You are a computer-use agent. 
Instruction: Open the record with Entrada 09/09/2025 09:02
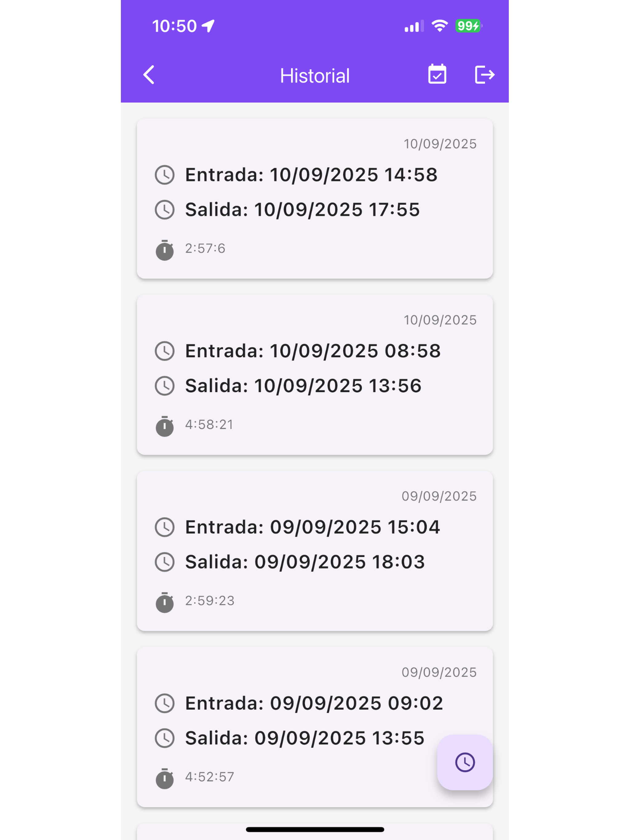315,727
